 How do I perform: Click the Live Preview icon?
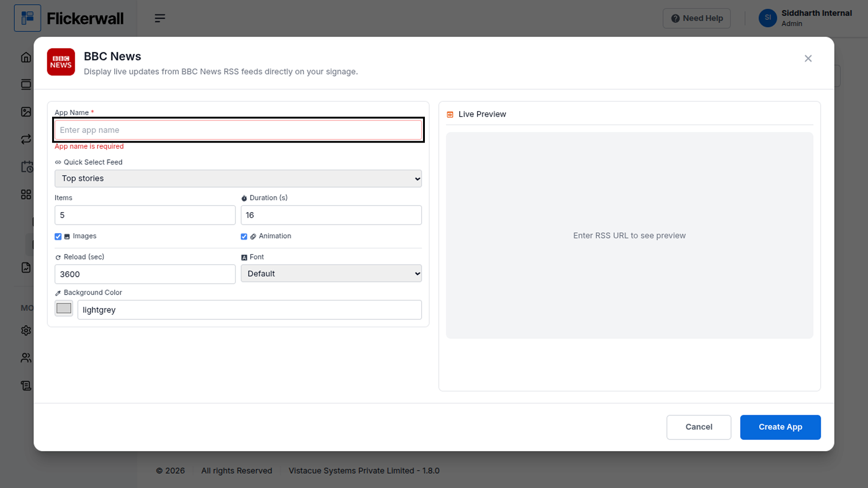tap(450, 114)
